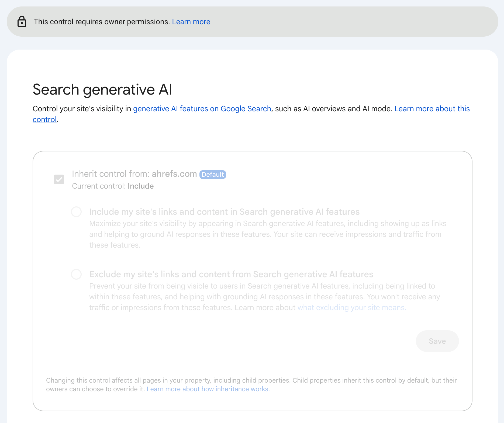The image size is (504, 423).
Task: Click Exclude my site's links and content heading
Action: [x=231, y=274]
